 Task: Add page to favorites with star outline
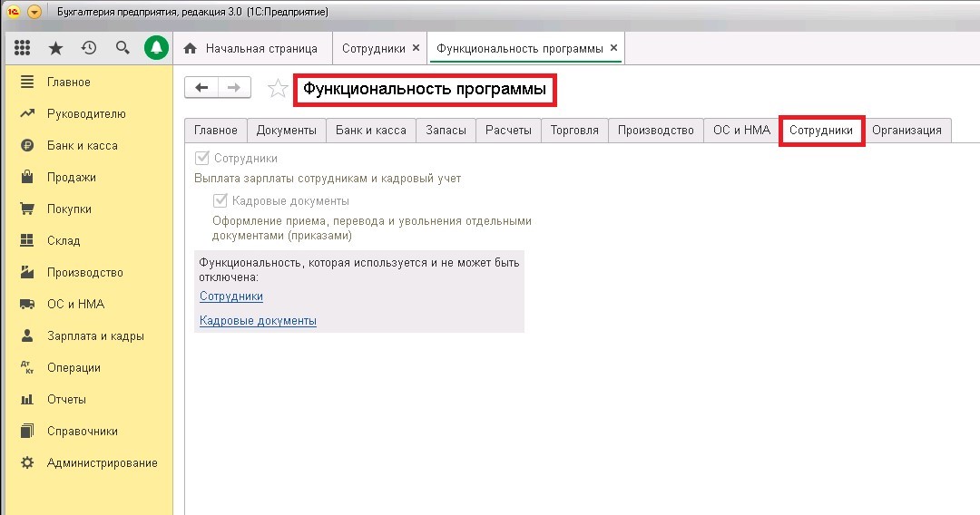(x=277, y=88)
